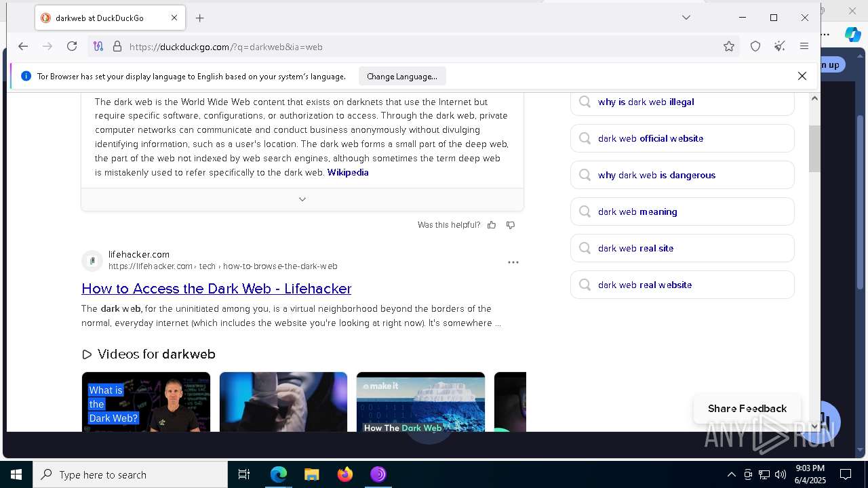Viewport: 868px width, 488px height.
Task: Expand the dark web info box
Action: coord(302,199)
